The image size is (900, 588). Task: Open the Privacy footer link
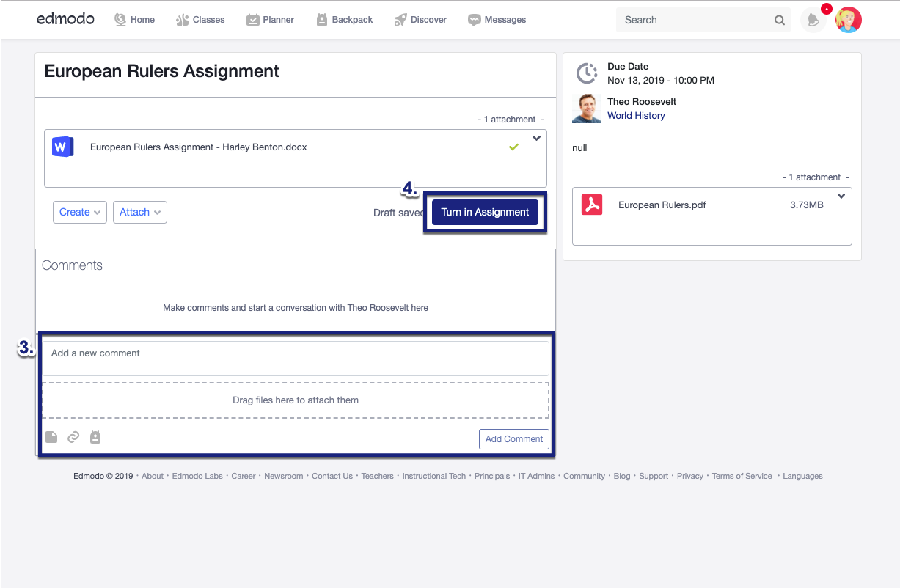(x=690, y=476)
